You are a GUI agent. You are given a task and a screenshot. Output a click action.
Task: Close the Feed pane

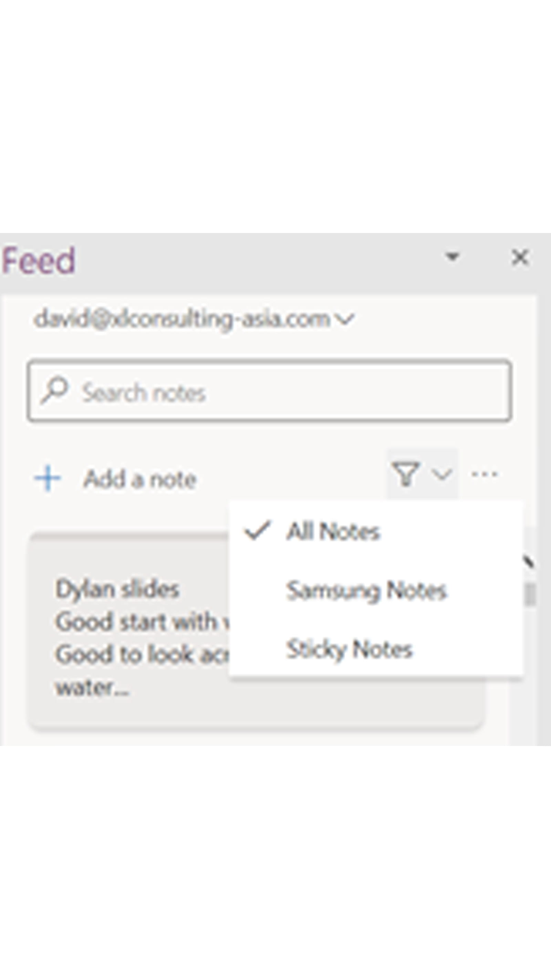520,257
